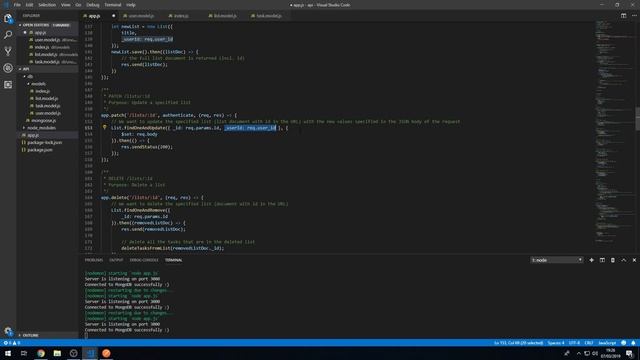Open File Explorer from the taskbar
This screenshot has height=360, width=640.
(x=57, y=353)
